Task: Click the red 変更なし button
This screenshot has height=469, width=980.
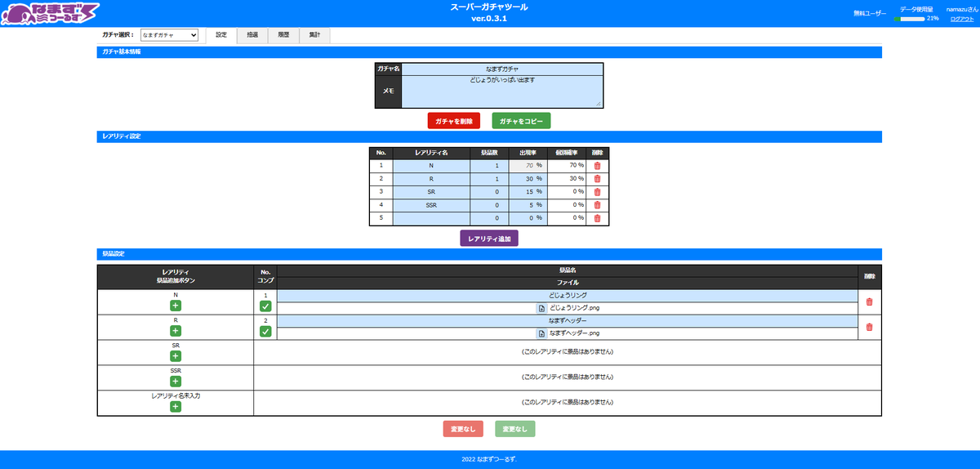Action: [x=463, y=429]
